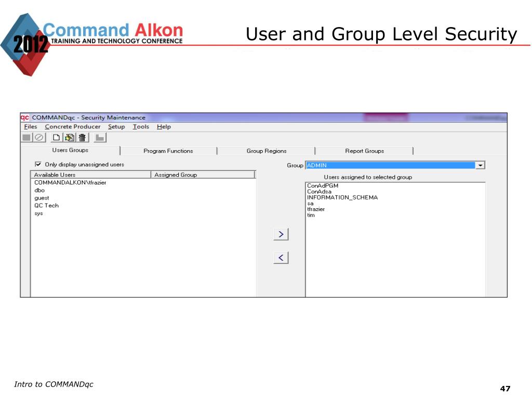The width and height of the screenshot is (532, 399).
Task: Click the qc application icon in title bar
Action: (x=25, y=117)
